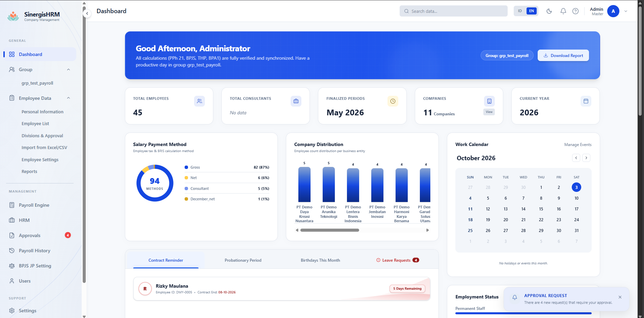The height and width of the screenshot is (318, 644).
Task: Click the Payroll History clock icon
Action: (12, 251)
